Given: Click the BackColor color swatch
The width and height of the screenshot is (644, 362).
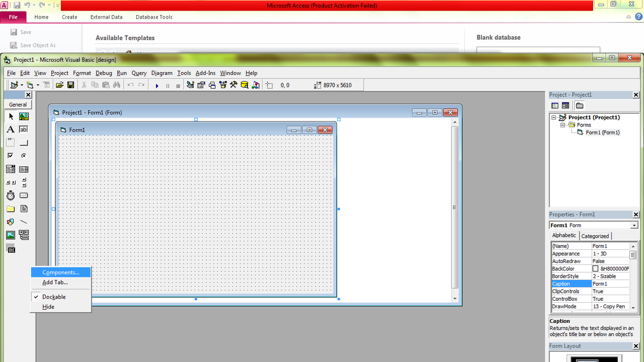Looking at the screenshot, I should click(x=595, y=269).
